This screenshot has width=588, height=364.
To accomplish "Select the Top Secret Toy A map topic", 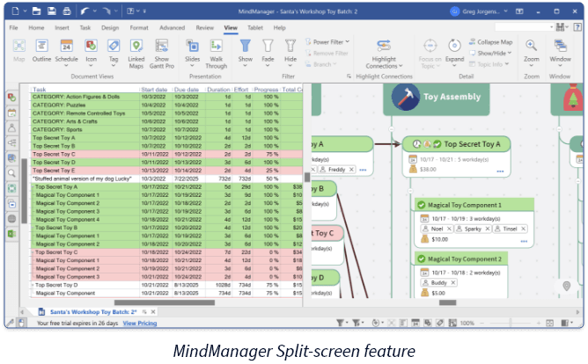I will 456,144.
